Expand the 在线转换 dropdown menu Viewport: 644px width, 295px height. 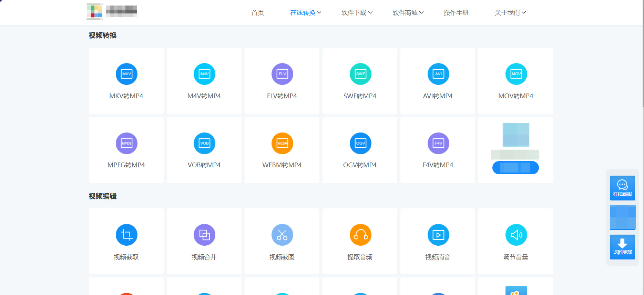coord(306,13)
